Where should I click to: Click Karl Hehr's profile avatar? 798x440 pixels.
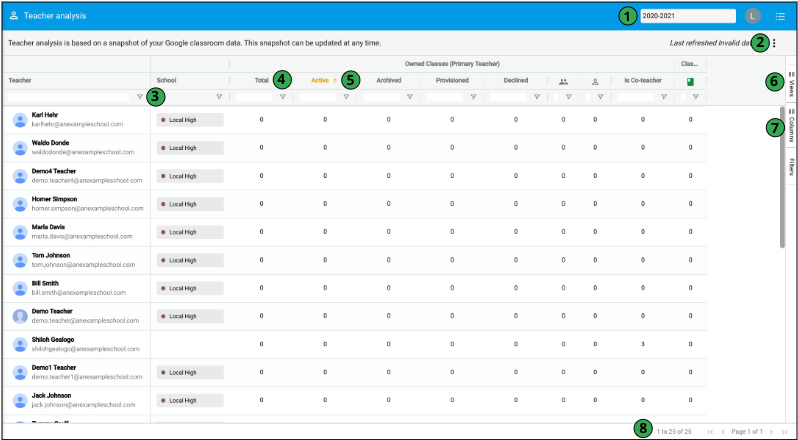[19, 120]
